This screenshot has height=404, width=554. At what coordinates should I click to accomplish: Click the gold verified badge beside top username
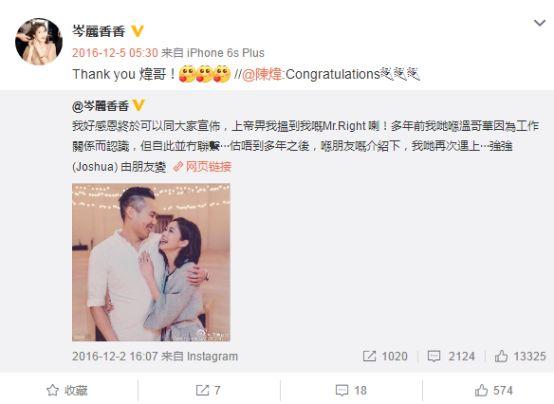click(137, 31)
